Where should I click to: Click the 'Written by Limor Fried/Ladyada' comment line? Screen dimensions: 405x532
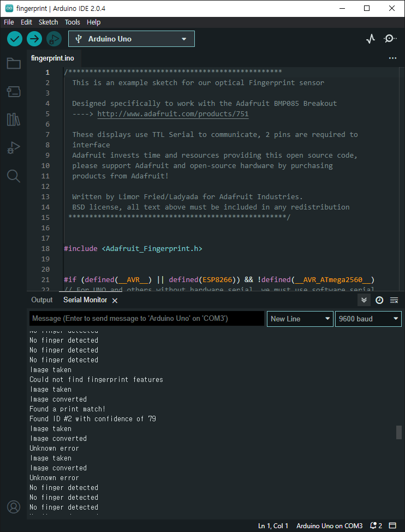pos(187,197)
